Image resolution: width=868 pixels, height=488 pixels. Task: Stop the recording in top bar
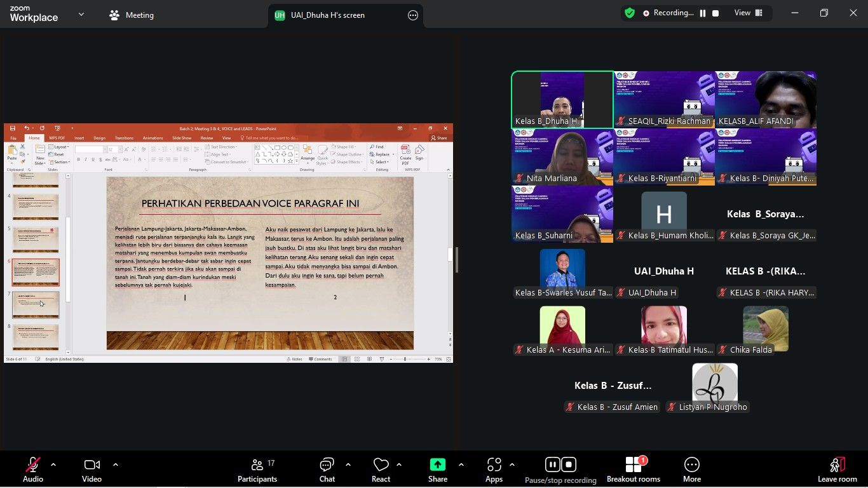pos(715,13)
